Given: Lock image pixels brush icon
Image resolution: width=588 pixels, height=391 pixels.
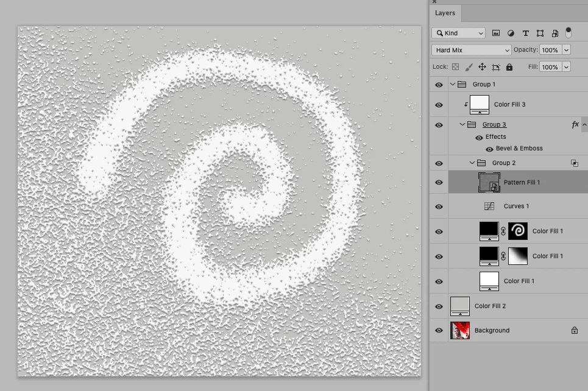Looking at the screenshot, I should pyautogui.click(x=469, y=67).
